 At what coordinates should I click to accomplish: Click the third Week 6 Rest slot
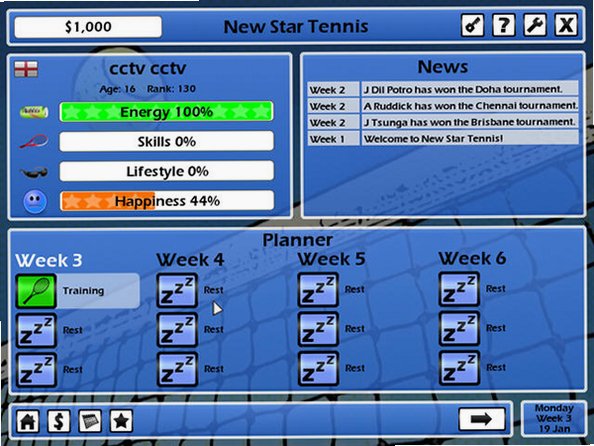(459, 368)
